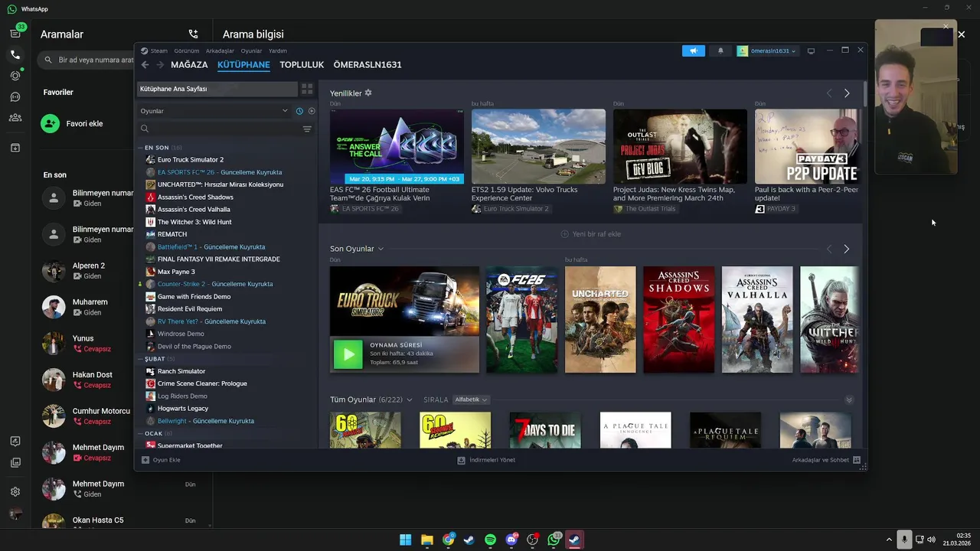This screenshot has height=551, width=980.
Task: Go to MAĞAZA tab
Action: (189, 65)
